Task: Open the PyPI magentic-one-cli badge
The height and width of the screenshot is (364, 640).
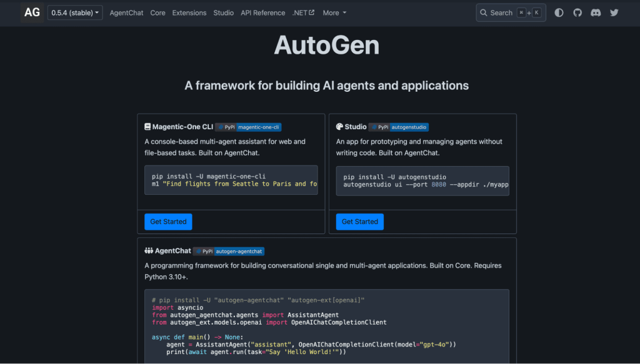Action: [x=248, y=127]
